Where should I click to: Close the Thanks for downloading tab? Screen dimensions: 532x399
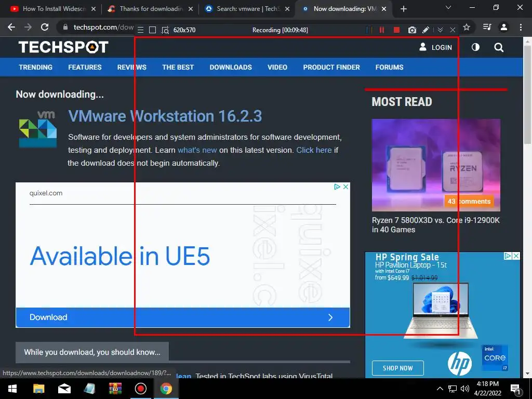click(x=191, y=9)
